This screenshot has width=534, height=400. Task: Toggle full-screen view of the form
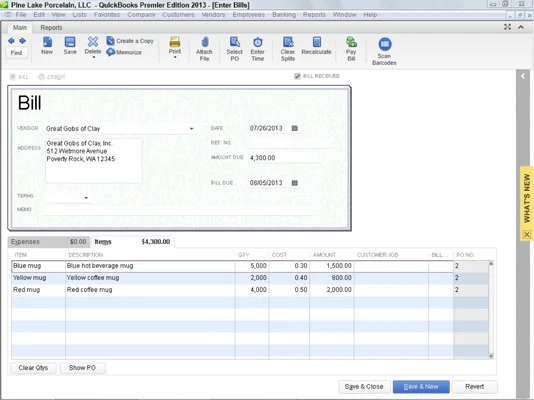click(x=507, y=27)
